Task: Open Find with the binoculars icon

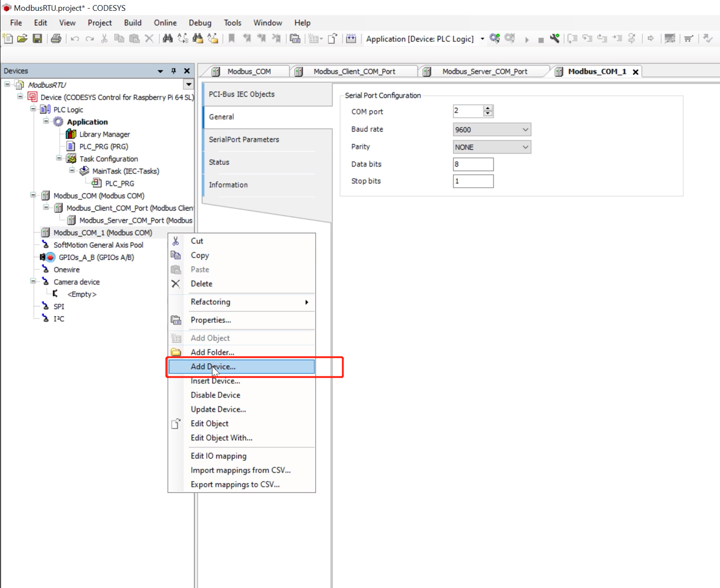Action: (168, 39)
